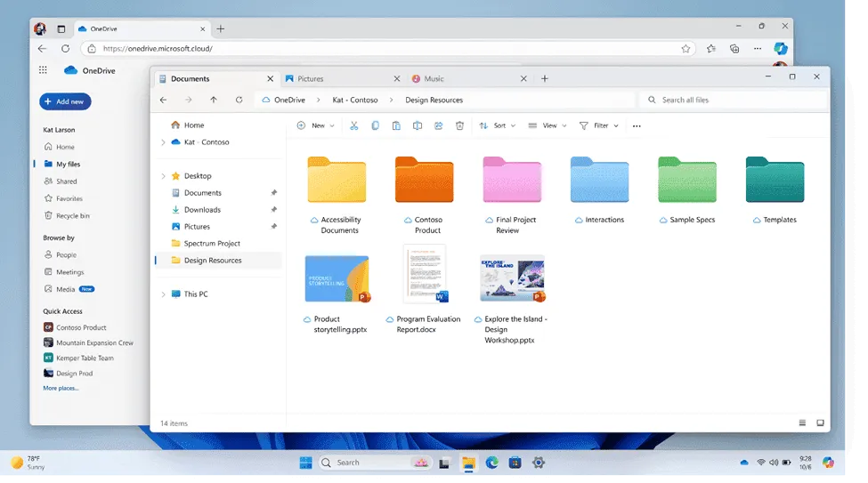868x483 pixels.
Task: Click the Delete trash icon in File Explorer toolbar
Action: pyautogui.click(x=459, y=125)
